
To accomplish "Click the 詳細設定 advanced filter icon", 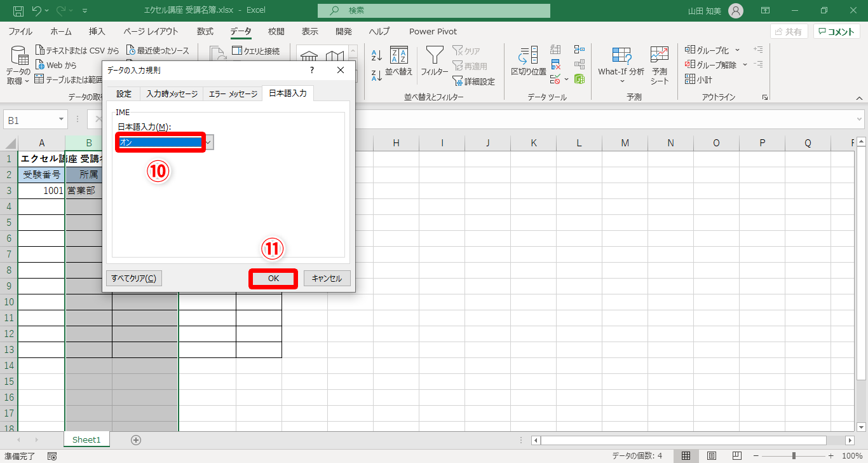I will pos(458,81).
